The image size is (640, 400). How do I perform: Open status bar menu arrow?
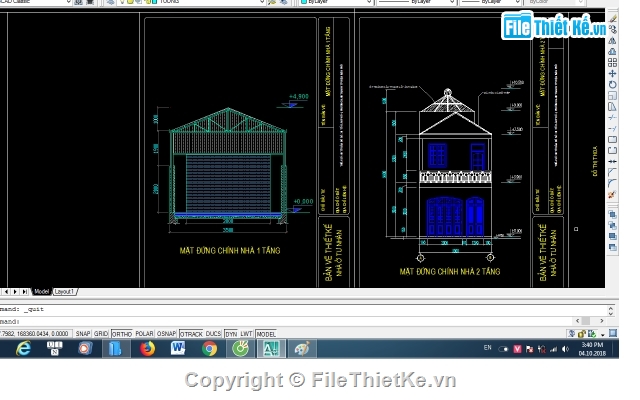coord(603,335)
